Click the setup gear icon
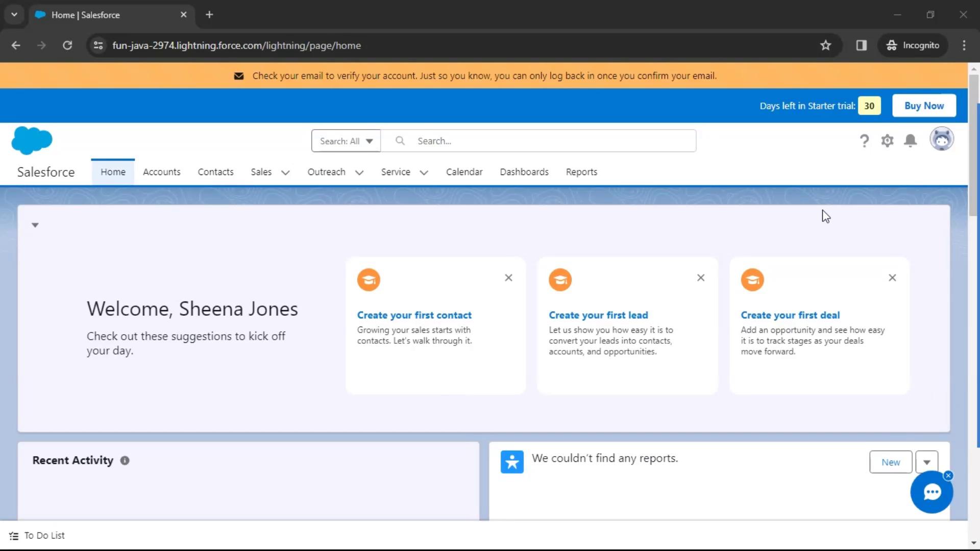The height and width of the screenshot is (551, 980). 887,140
